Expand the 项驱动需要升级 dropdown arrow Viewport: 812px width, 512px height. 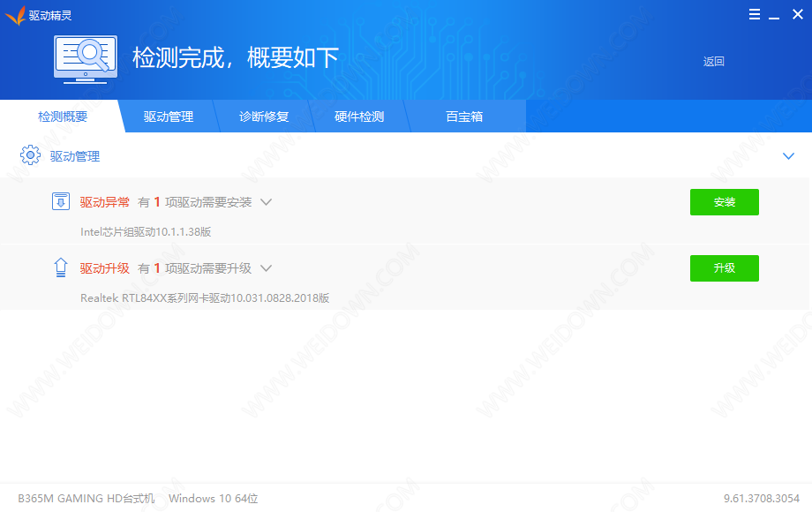[266, 268]
